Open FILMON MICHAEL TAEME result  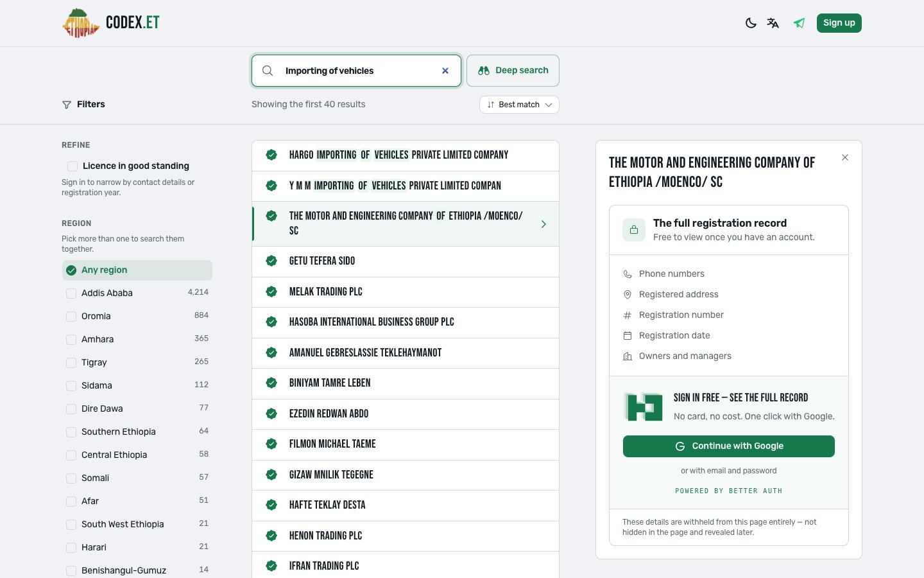[x=406, y=444]
